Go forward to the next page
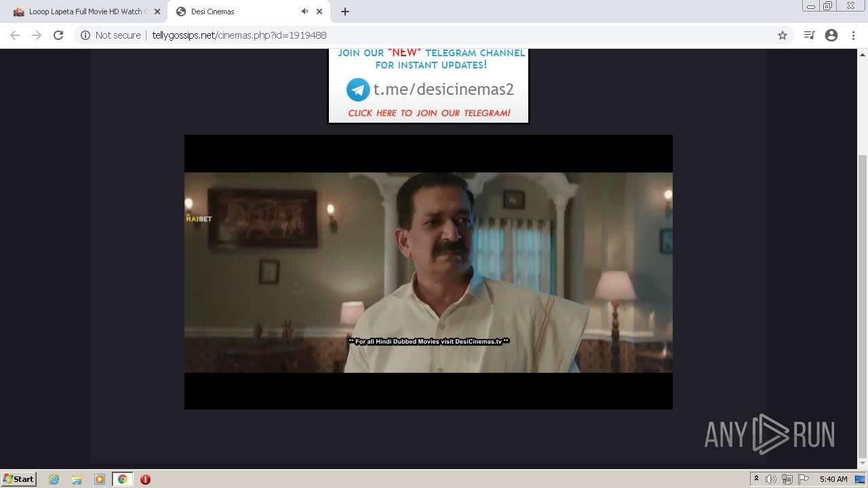This screenshot has width=868, height=488. click(x=37, y=35)
